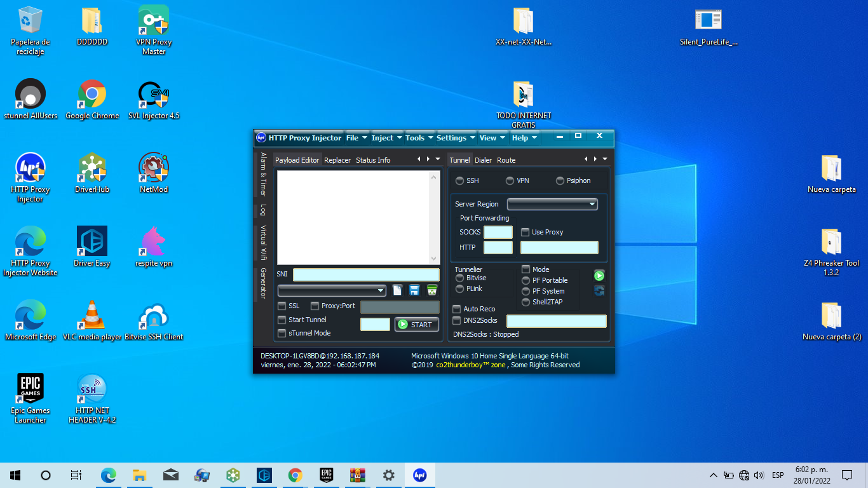This screenshot has width=868, height=488.
Task: Click the co2thunderboy zone link
Action: click(471, 365)
